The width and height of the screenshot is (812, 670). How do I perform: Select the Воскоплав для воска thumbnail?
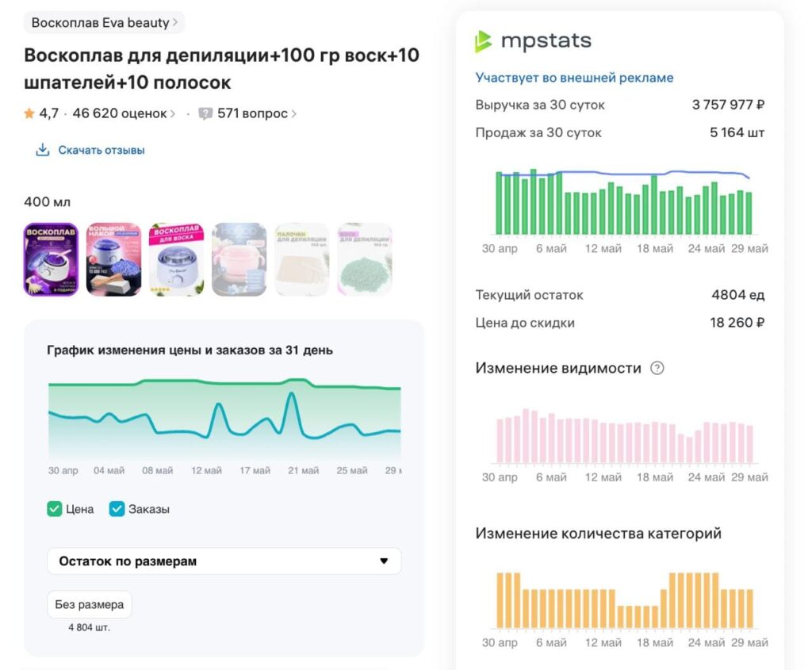(x=176, y=259)
